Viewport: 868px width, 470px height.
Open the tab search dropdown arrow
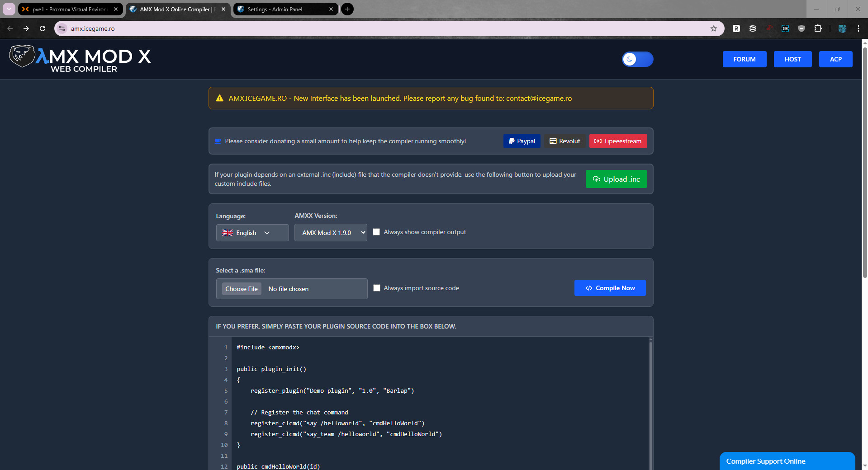coord(9,9)
